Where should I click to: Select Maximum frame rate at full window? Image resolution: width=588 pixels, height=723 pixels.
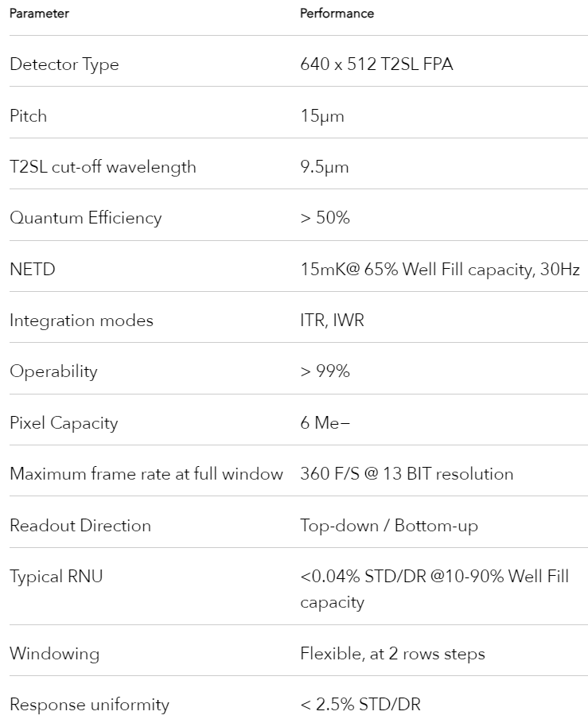point(146,474)
